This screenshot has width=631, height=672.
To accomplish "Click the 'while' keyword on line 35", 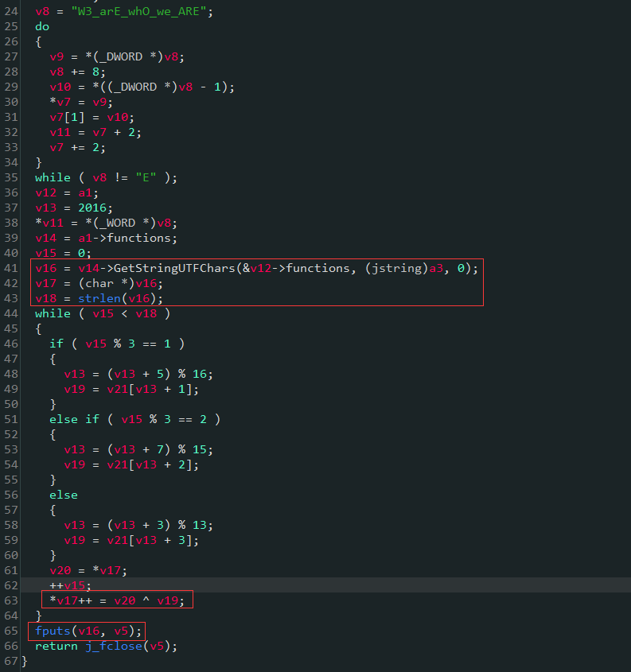I will point(53,177).
